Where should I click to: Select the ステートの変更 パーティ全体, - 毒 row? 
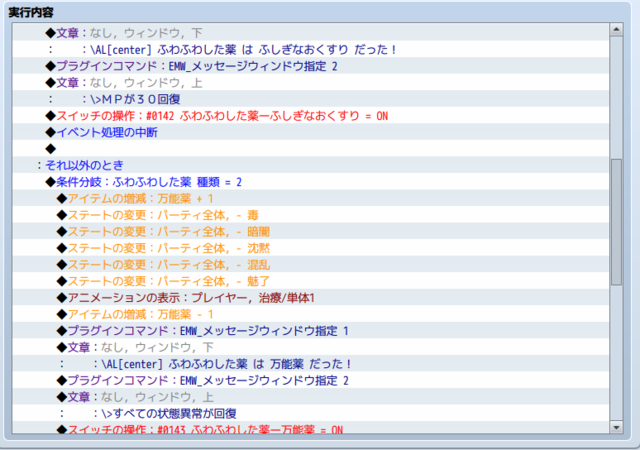click(311, 215)
